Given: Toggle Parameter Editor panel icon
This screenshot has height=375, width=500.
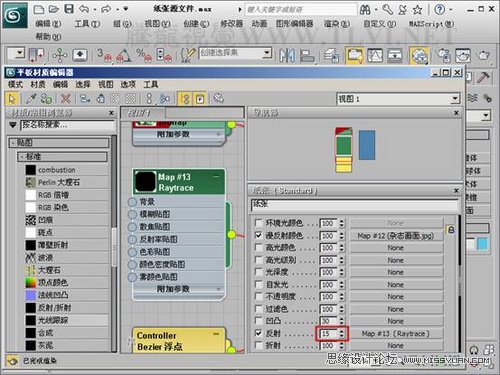Looking at the screenshot, I should tap(200, 99).
